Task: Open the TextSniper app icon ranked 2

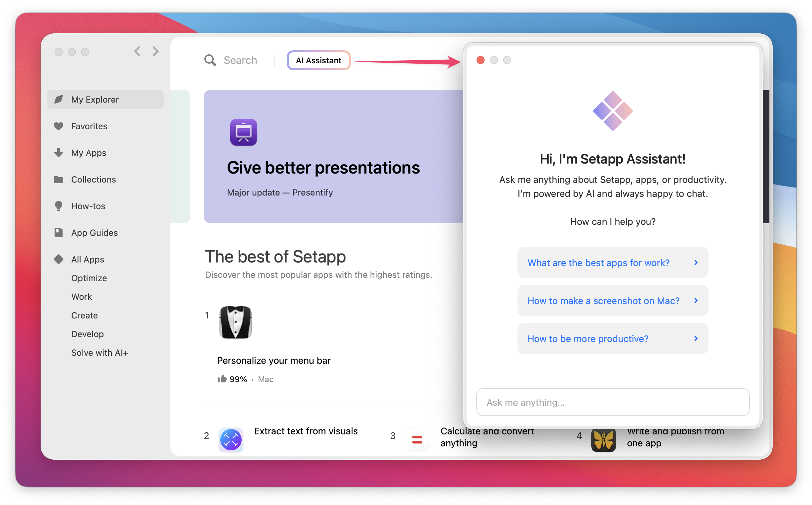Action: pyautogui.click(x=231, y=440)
